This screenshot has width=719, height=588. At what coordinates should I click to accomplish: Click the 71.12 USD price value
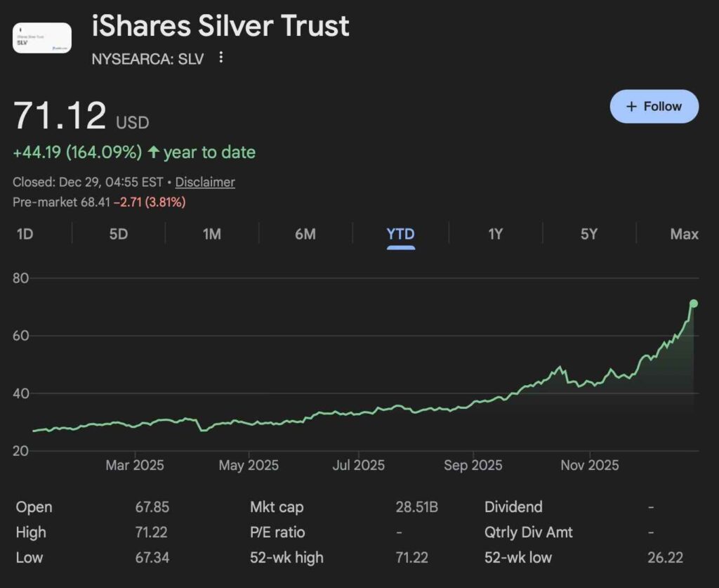tap(60, 116)
